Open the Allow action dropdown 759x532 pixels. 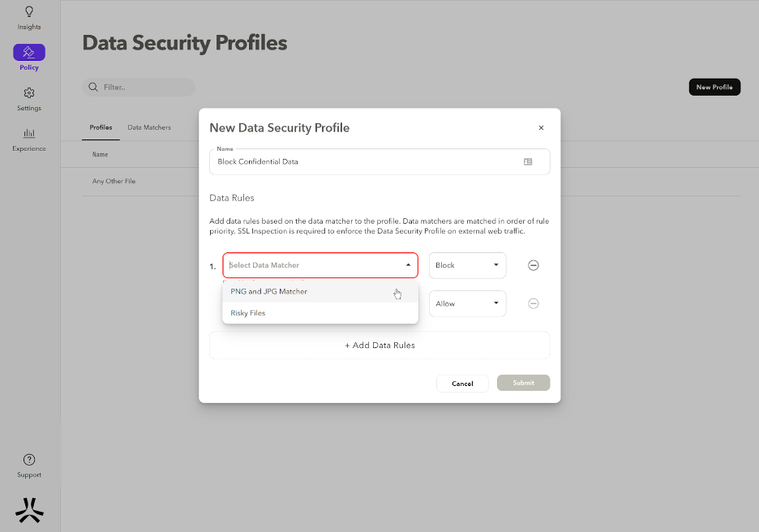(467, 303)
